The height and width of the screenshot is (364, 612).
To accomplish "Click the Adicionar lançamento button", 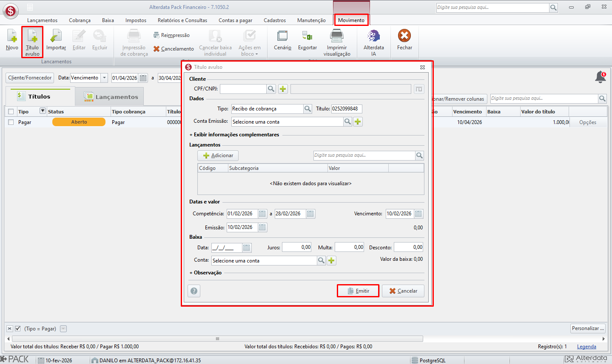I will [x=218, y=155].
